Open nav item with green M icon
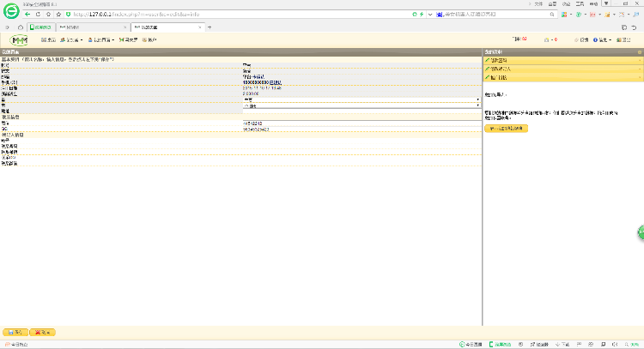644x349 pixels. pos(128,39)
